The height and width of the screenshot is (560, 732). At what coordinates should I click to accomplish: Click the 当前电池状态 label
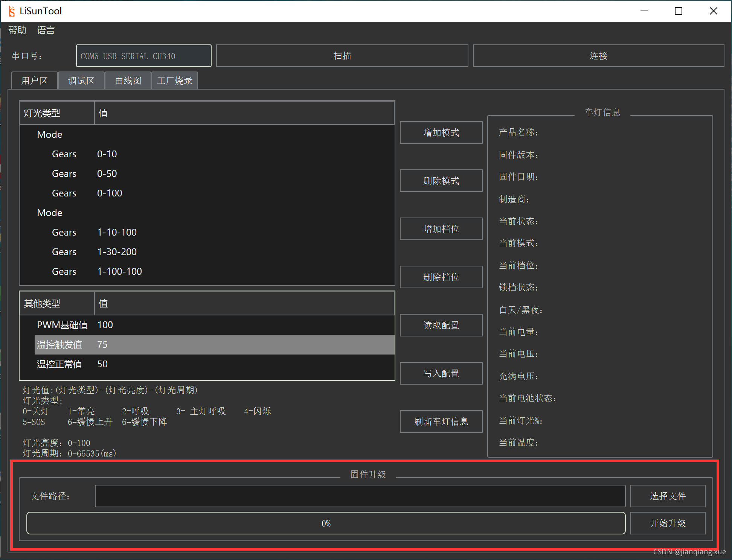(527, 398)
